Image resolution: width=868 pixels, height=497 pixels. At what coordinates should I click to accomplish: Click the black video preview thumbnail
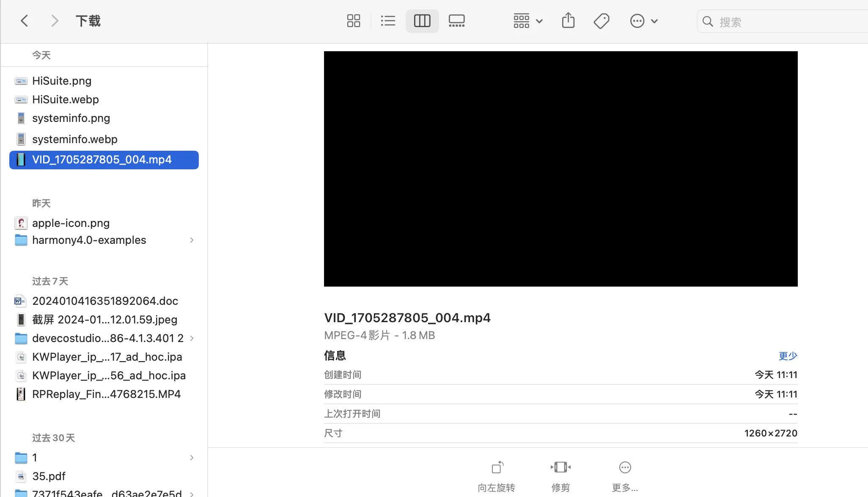(560, 169)
